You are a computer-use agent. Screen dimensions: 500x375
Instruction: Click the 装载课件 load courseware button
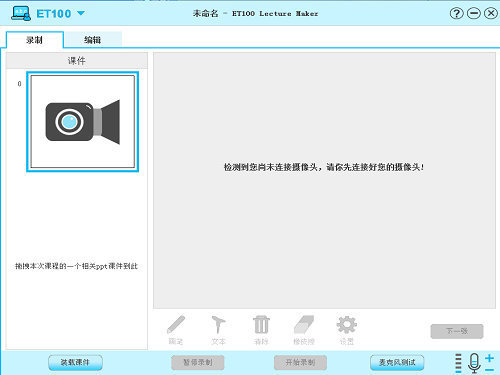(75, 362)
